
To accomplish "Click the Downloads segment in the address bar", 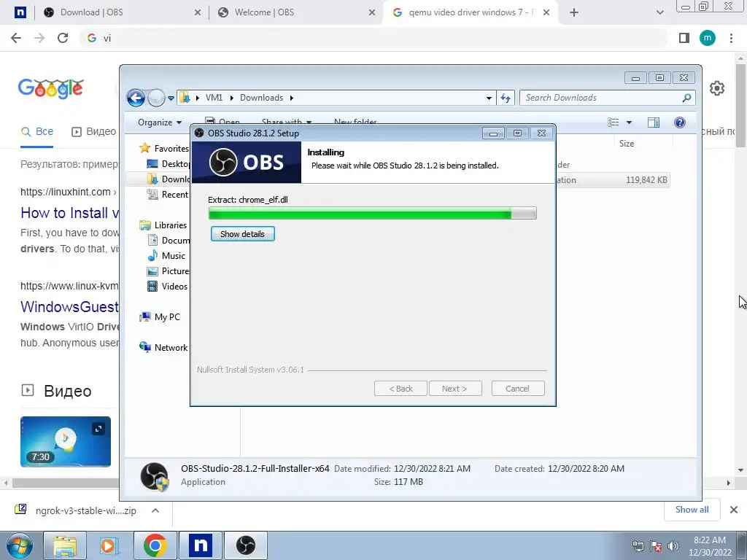I will click(x=262, y=98).
